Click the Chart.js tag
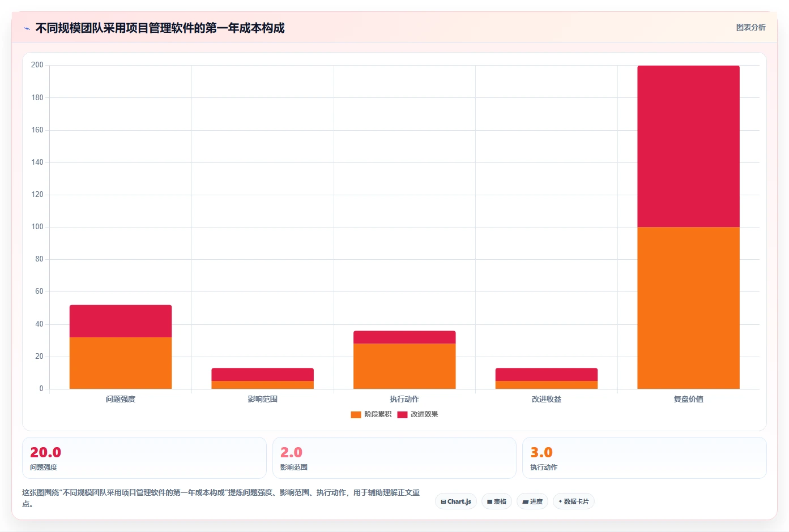Image resolution: width=789 pixels, height=532 pixels. coord(456,501)
